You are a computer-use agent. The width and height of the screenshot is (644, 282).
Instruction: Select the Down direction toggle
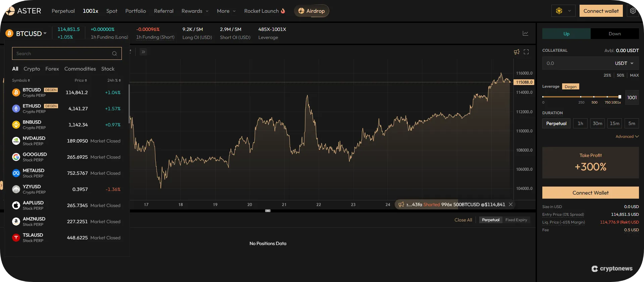tap(614, 34)
